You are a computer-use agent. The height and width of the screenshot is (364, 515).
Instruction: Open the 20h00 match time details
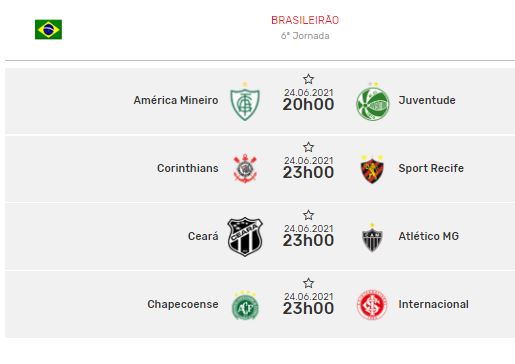[x=308, y=105]
